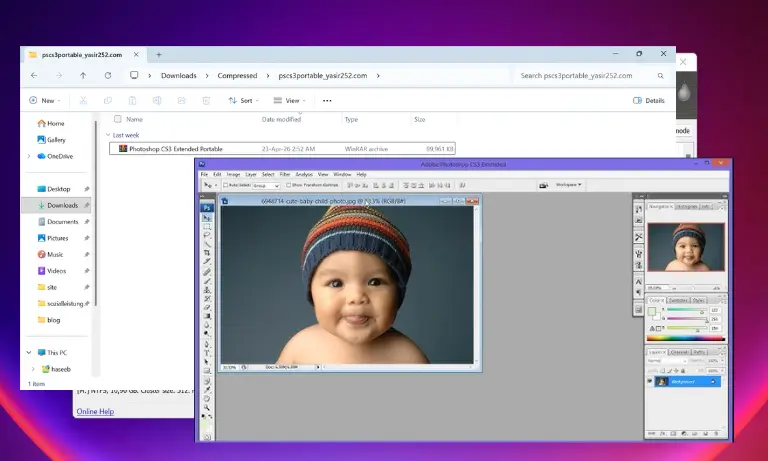Switch to the Swatches tab
This screenshot has height=461, width=768.
click(x=678, y=300)
